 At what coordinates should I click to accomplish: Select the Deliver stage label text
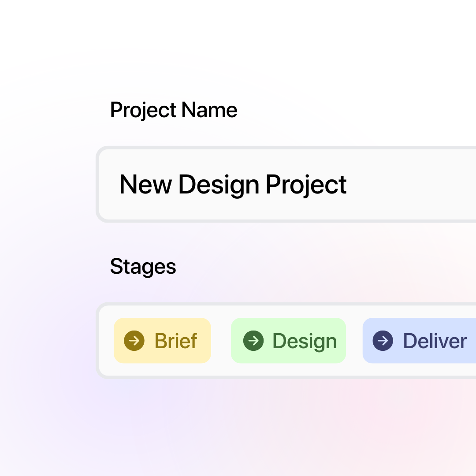tap(435, 341)
